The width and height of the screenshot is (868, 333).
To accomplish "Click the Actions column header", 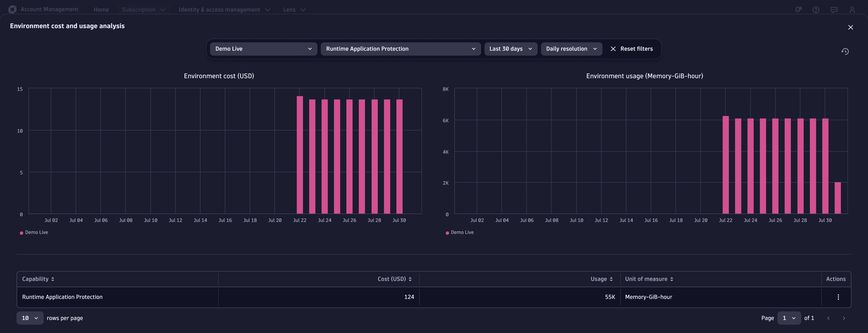I will 836,279.
